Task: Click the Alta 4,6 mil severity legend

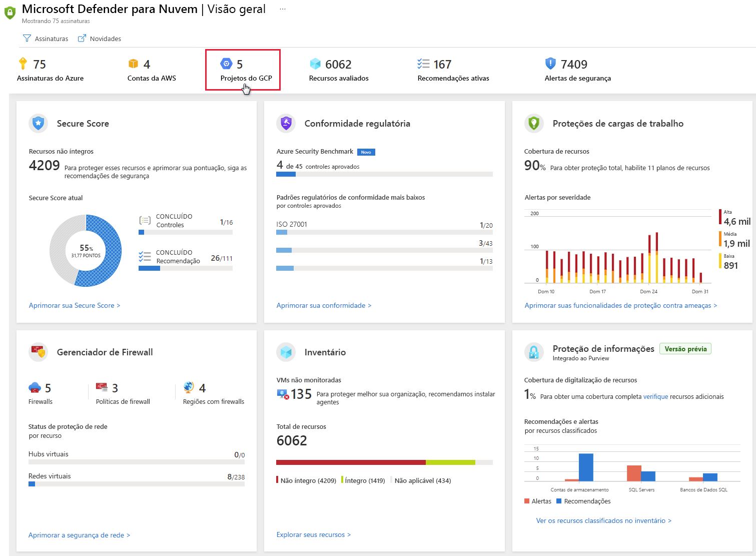Action: (735, 218)
